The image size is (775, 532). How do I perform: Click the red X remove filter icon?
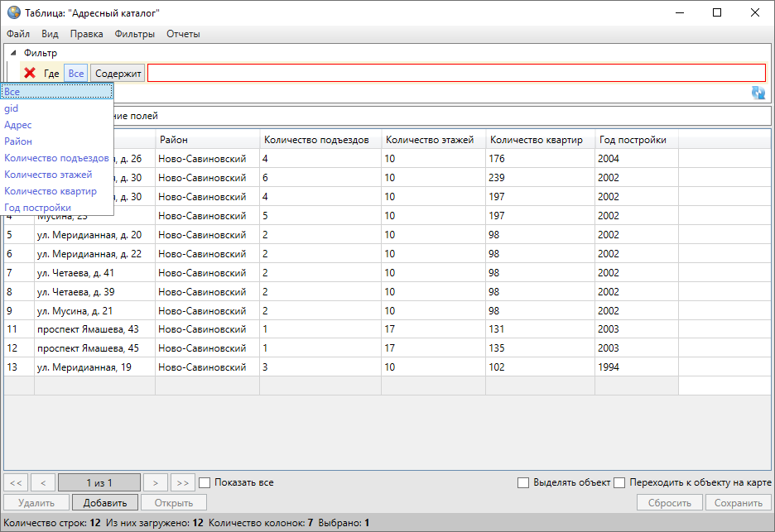pos(30,74)
